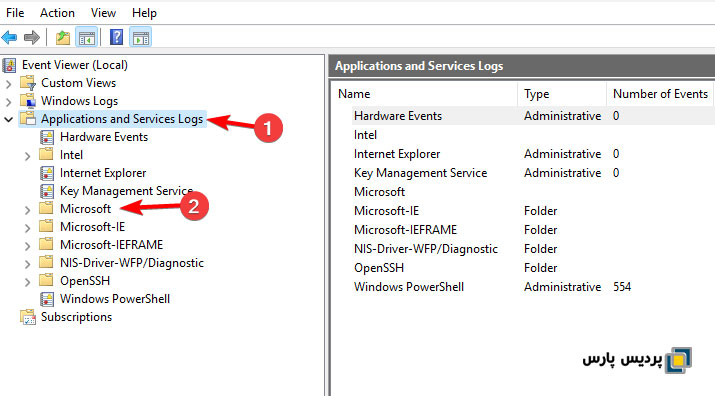This screenshot has height=396, width=715.
Task: Expand the Microsoft-IEFRAME folder chevron
Action: 27,246
